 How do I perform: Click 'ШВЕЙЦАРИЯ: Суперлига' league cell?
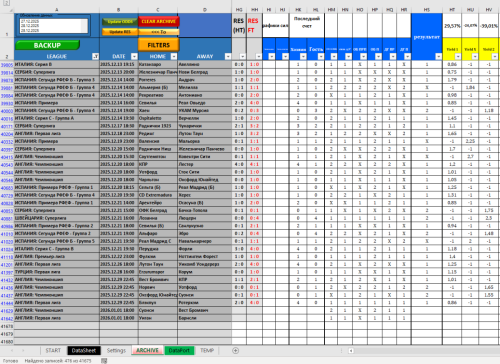(x=57, y=218)
